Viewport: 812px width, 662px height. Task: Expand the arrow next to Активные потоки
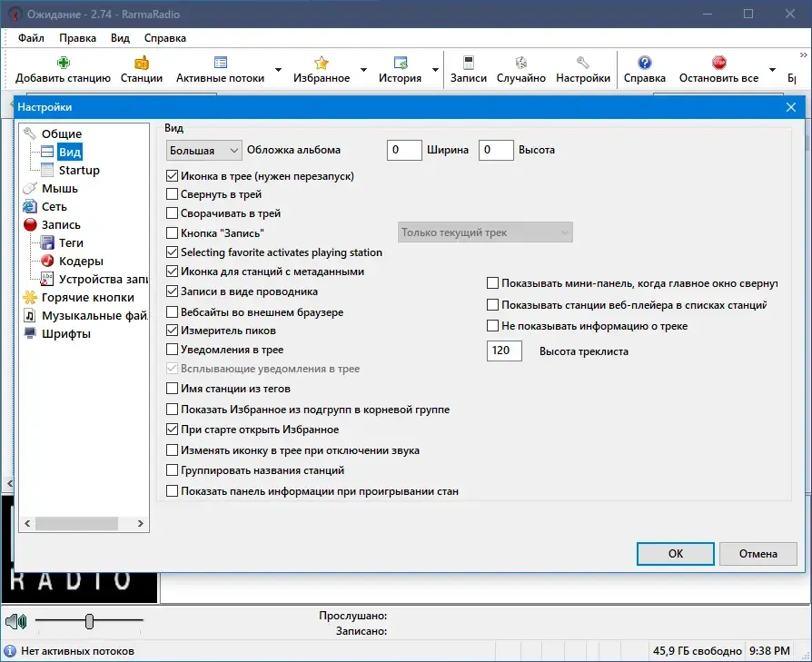[x=278, y=70]
